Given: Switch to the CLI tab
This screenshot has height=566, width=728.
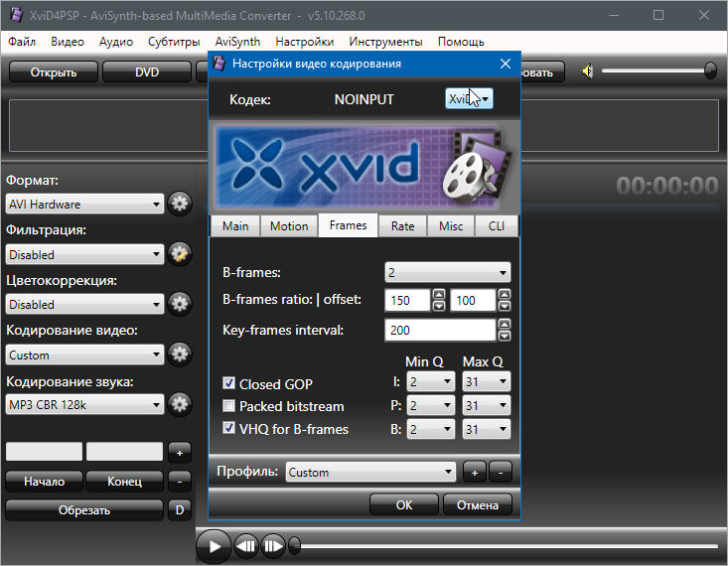Looking at the screenshot, I should point(497,226).
